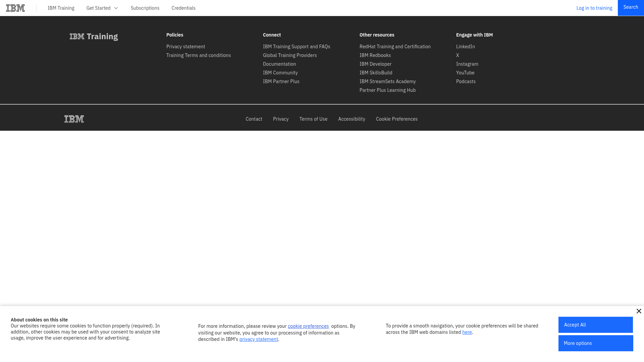The image size is (644, 362).
Task: Open Training Terms and conditions
Action: point(199,55)
